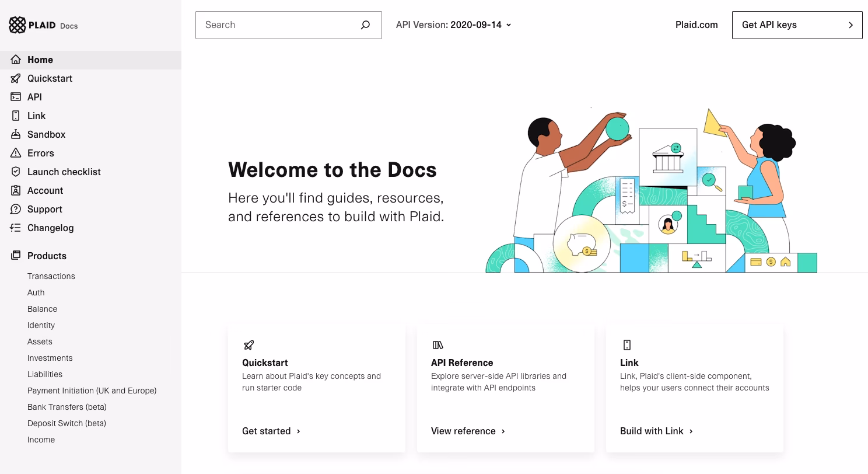Open the Balance product page

(43, 309)
